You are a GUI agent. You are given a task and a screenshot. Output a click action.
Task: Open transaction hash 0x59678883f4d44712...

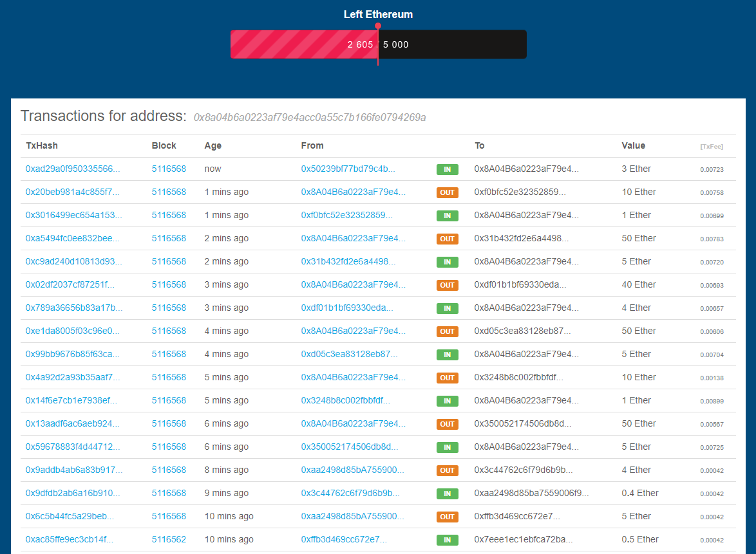[73, 447]
